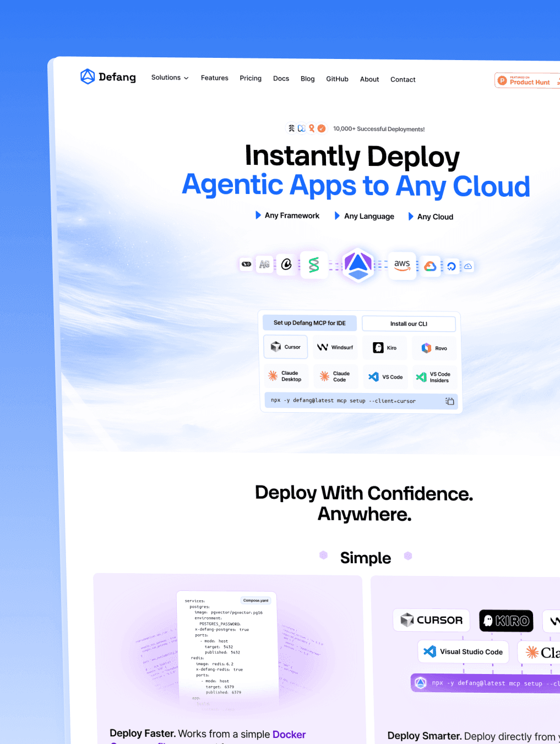Image resolution: width=560 pixels, height=744 pixels.
Task: Select the Rovo IDE option
Action: [434, 348]
